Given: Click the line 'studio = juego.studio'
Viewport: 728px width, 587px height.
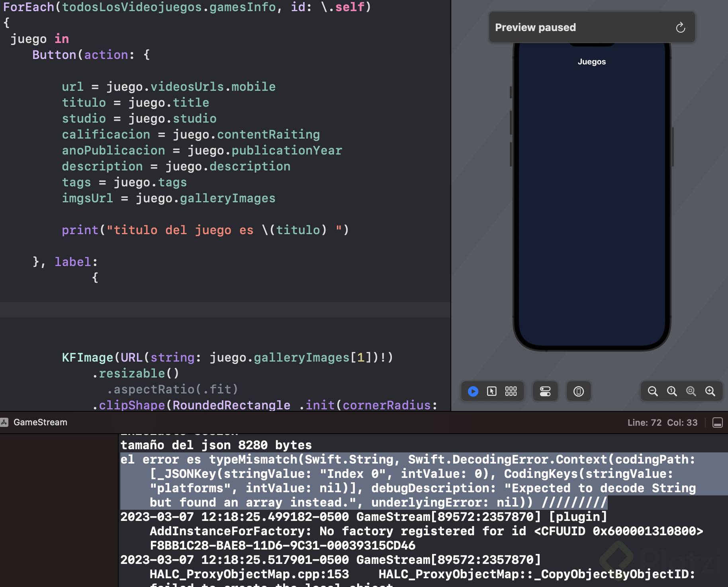Looking at the screenshot, I should pos(139,119).
